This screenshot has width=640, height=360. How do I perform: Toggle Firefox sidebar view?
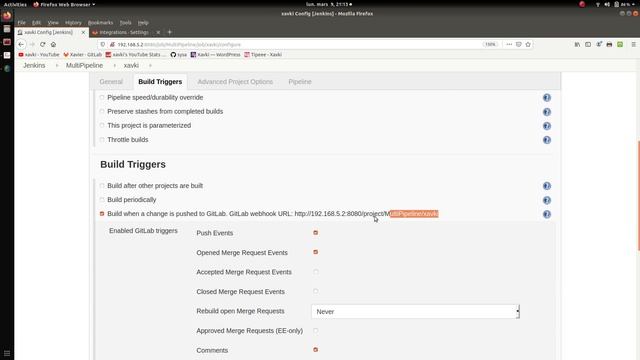click(x=588, y=44)
